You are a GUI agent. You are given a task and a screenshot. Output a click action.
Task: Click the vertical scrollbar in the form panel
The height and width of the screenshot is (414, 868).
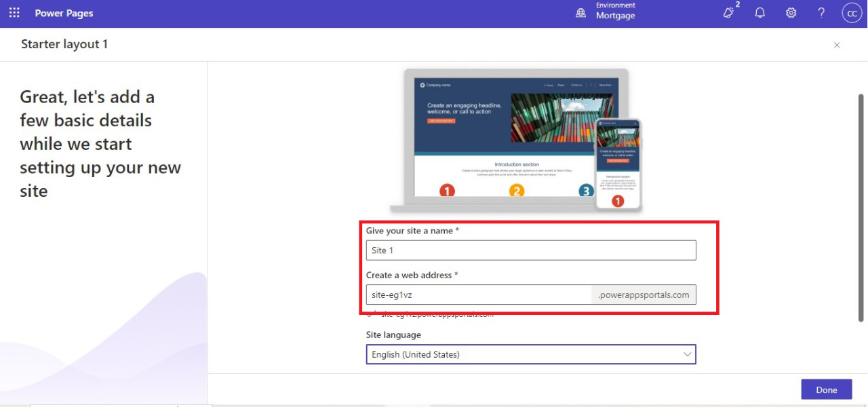click(861, 204)
